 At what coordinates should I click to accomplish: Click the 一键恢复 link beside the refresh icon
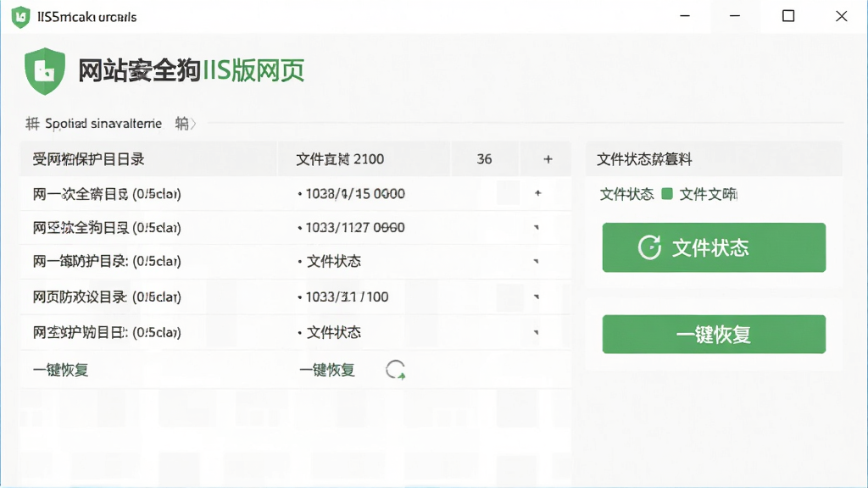point(327,369)
